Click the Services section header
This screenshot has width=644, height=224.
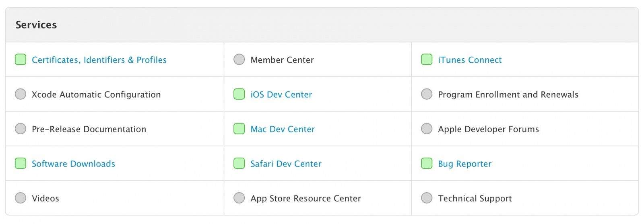36,25
